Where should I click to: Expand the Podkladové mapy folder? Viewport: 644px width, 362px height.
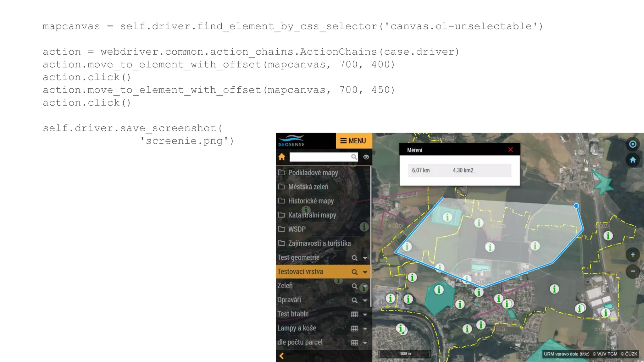313,173
